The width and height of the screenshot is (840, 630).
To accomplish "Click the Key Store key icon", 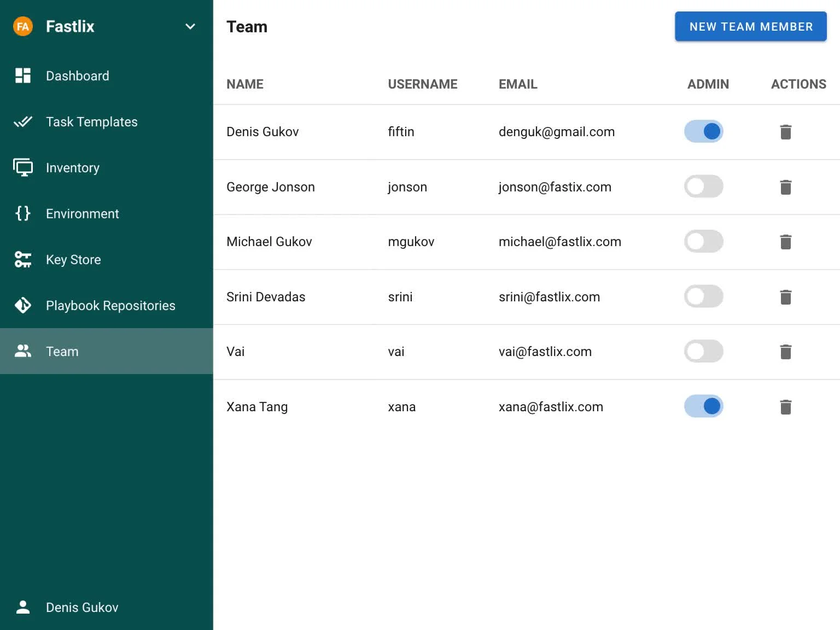I will click(x=23, y=259).
